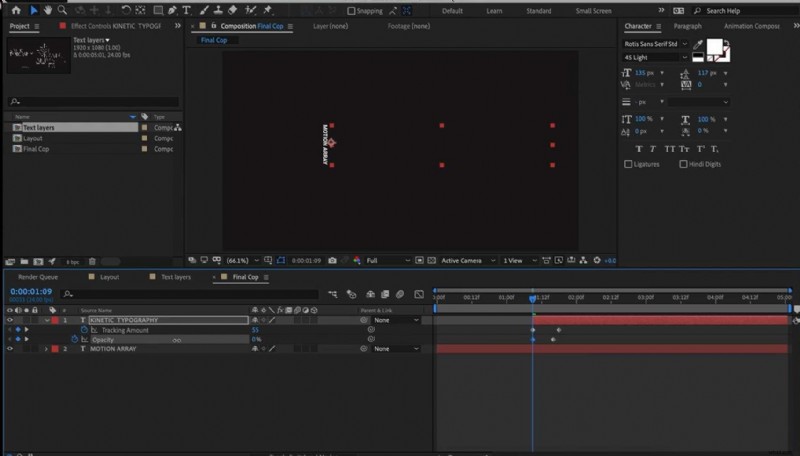Go to the Home screen icon
This screenshot has width=800, height=456.
(x=16, y=10)
